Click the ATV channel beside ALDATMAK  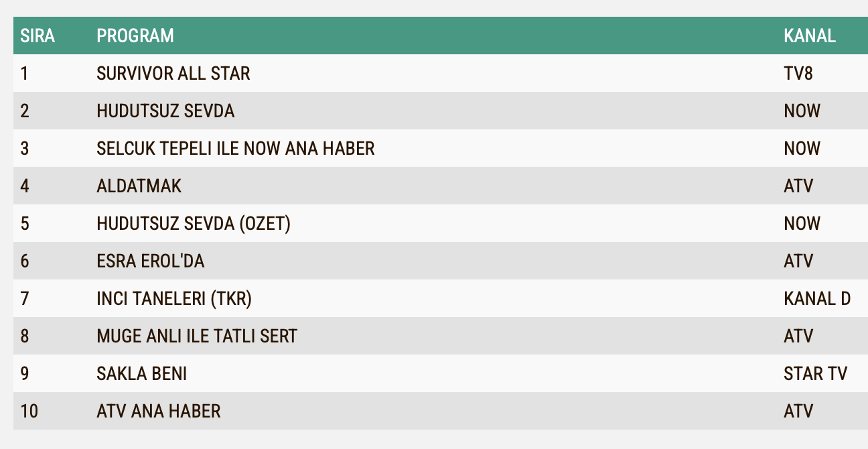pyautogui.click(x=798, y=186)
